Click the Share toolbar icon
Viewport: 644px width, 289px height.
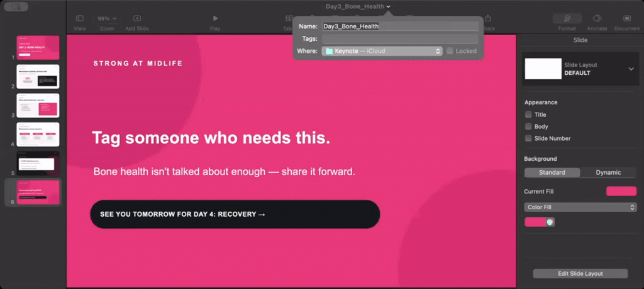pos(488,18)
